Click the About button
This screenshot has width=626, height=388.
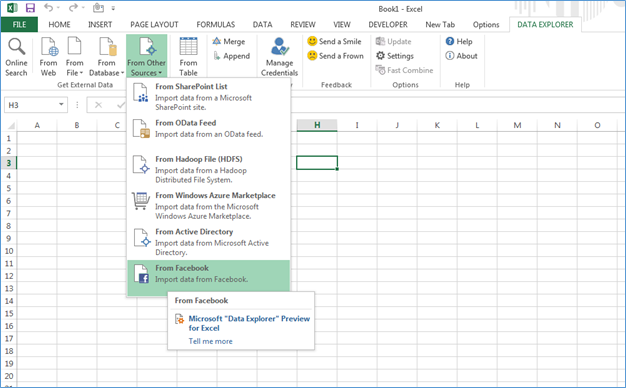(461, 55)
